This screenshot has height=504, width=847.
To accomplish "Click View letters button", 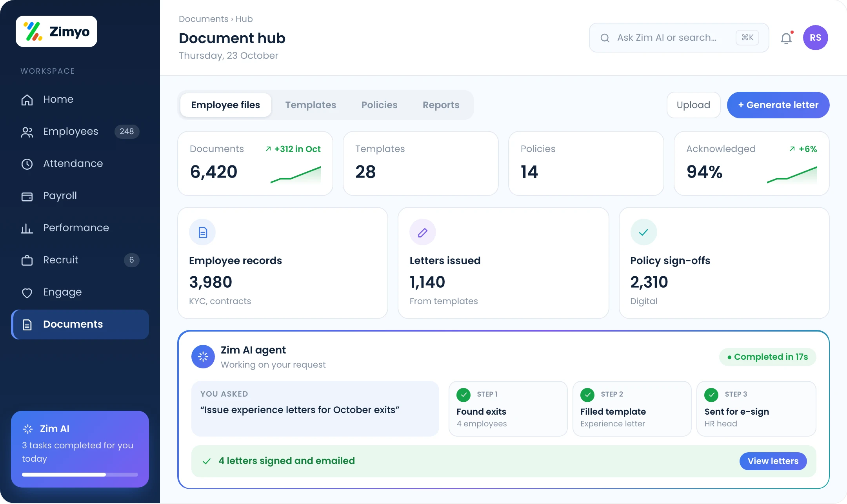I will (x=773, y=461).
